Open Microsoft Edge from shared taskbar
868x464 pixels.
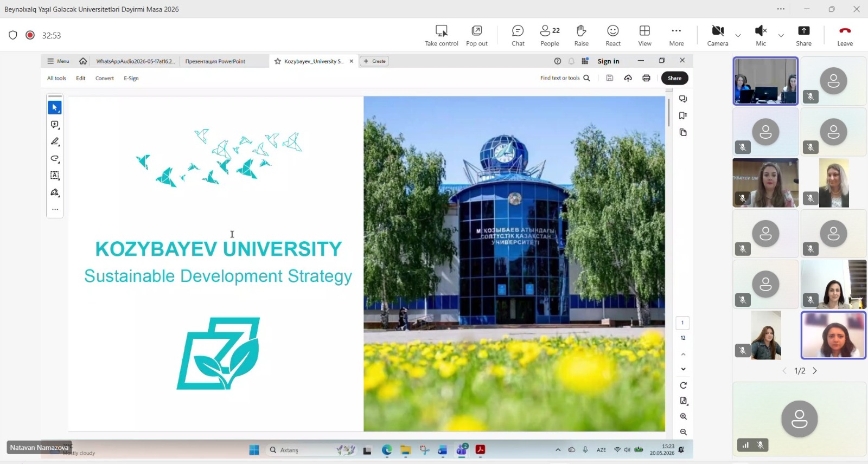click(387, 450)
